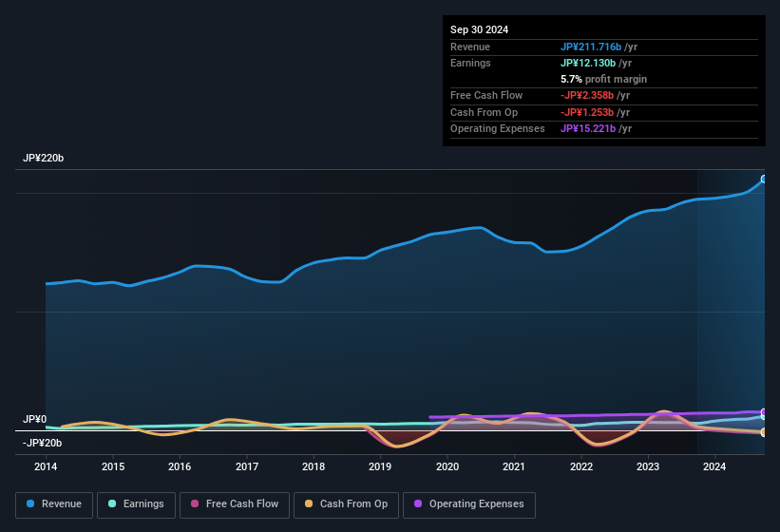
Task: Click the purple Operating Expenses dot
Action: click(418, 503)
